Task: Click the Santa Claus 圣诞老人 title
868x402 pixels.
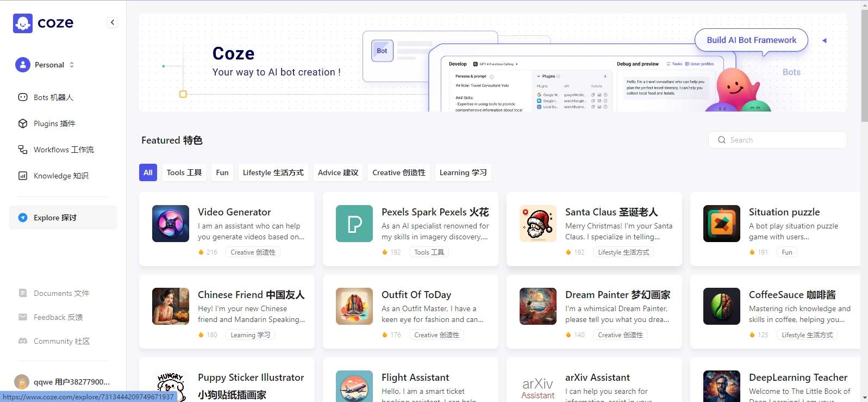Action: pyautogui.click(x=611, y=212)
